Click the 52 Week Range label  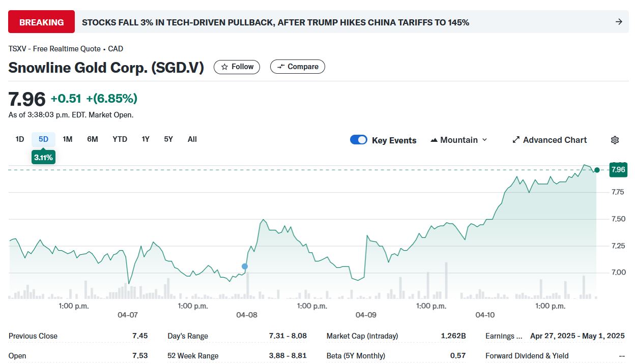tap(193, 356)
